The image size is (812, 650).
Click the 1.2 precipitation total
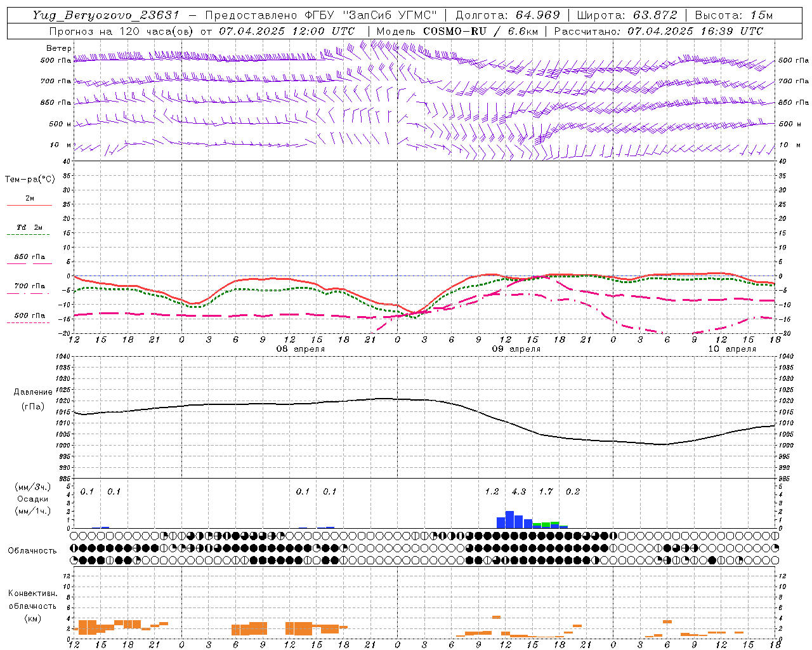point(492,492)
